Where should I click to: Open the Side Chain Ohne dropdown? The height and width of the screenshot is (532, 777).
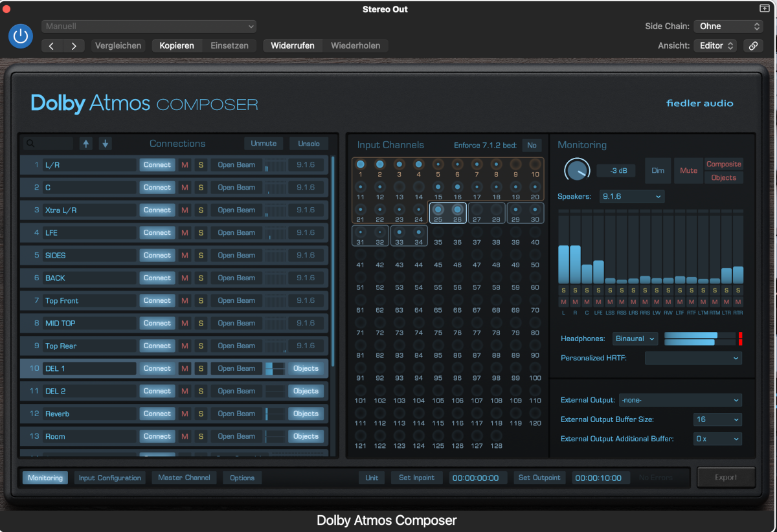(728, 27)
